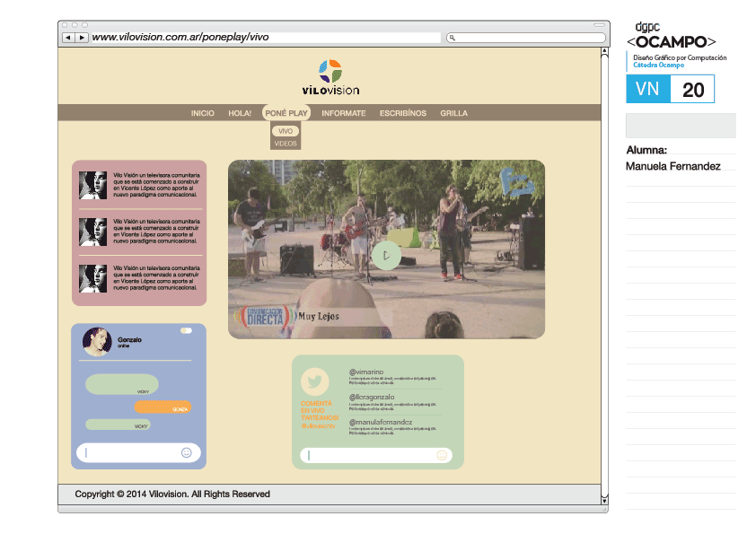Expand the PONÉ PLAY dropdown menu
Image resolution: width=756 pixels, height=534 pixels.
(x=286, y=113)
